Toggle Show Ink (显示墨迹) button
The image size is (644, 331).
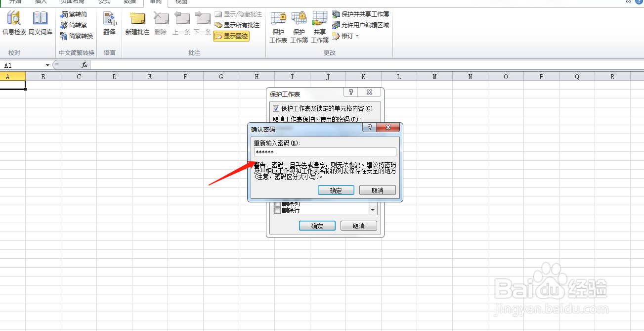231,36
